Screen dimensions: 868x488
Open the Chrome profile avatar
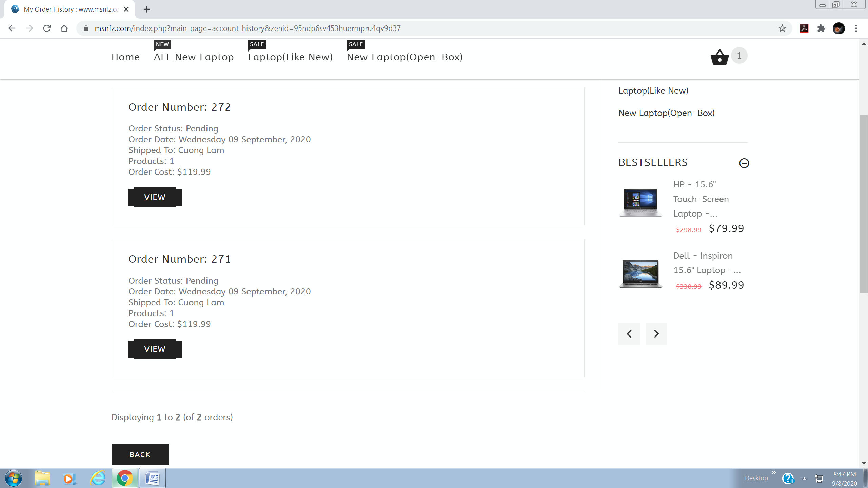(x=839, y=28)
